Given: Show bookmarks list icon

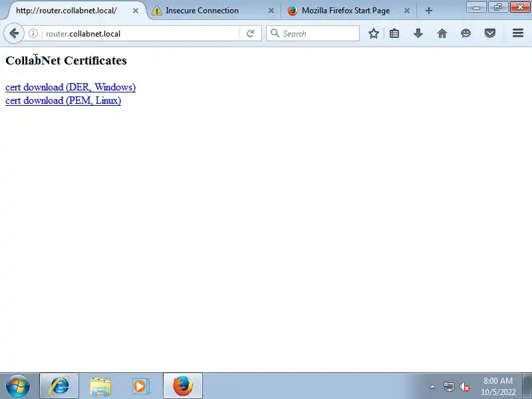Looking at the screenshot, I should click(394, 34).
